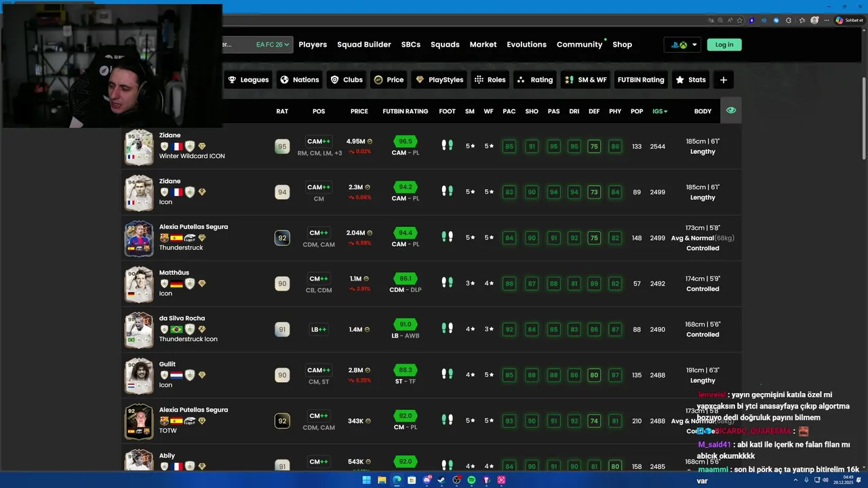Image resolution: width=868 pixels, height=488 pixels.
Task: Click the Germany flag icon in Matthäus row
Action: [x=177, y=284]
